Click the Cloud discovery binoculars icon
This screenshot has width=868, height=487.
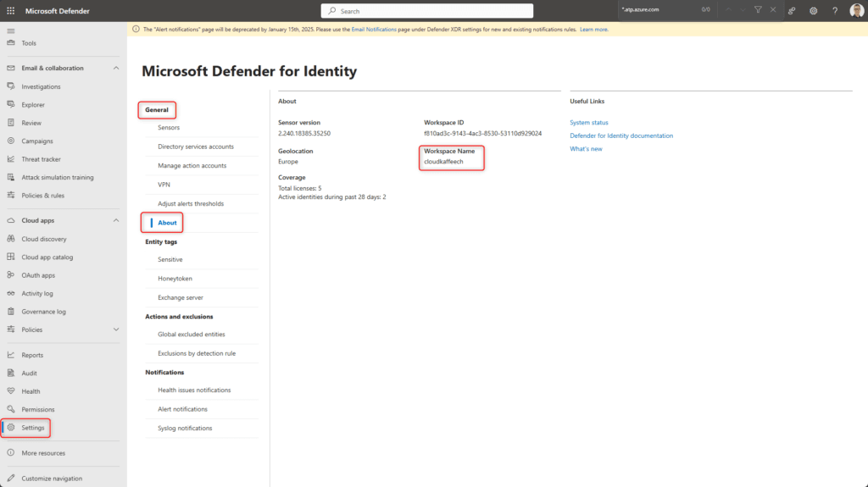[11, 239]
